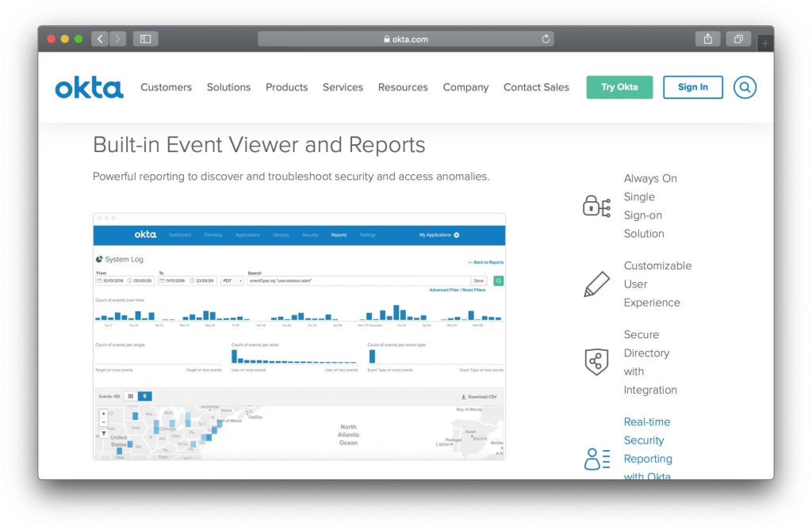812x530 pixels.
Task: Toggle the Safari sidebar icon
Action: (146, 39)
